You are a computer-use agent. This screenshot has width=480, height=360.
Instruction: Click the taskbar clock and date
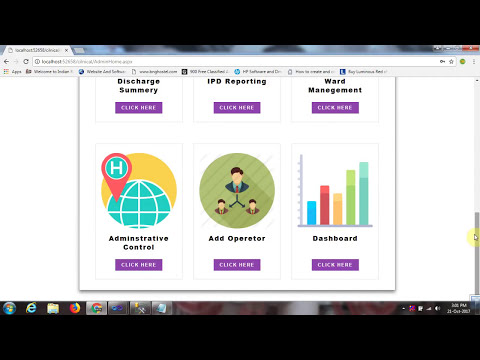[x=459, y=308]
